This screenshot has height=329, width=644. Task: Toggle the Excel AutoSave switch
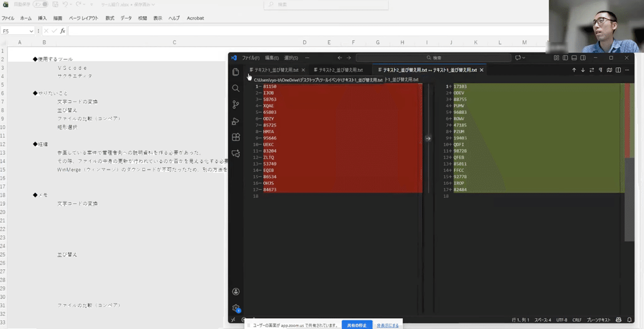41,4
